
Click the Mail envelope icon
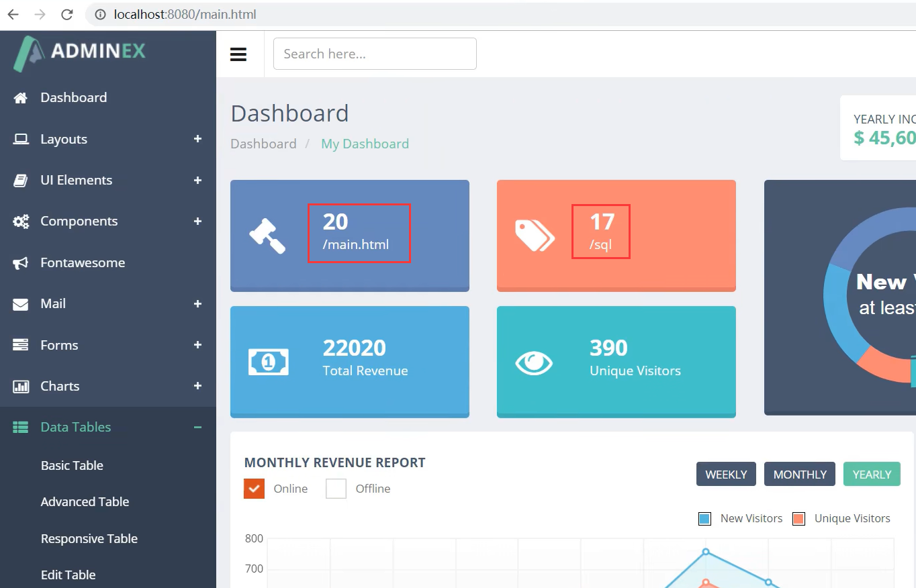[x=21, y=304]
